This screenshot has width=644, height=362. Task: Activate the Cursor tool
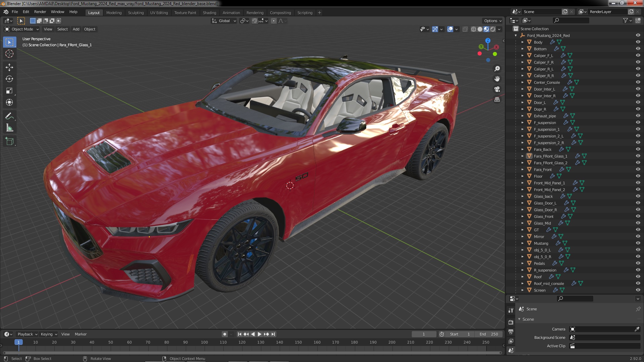click(x=9, y=54)
